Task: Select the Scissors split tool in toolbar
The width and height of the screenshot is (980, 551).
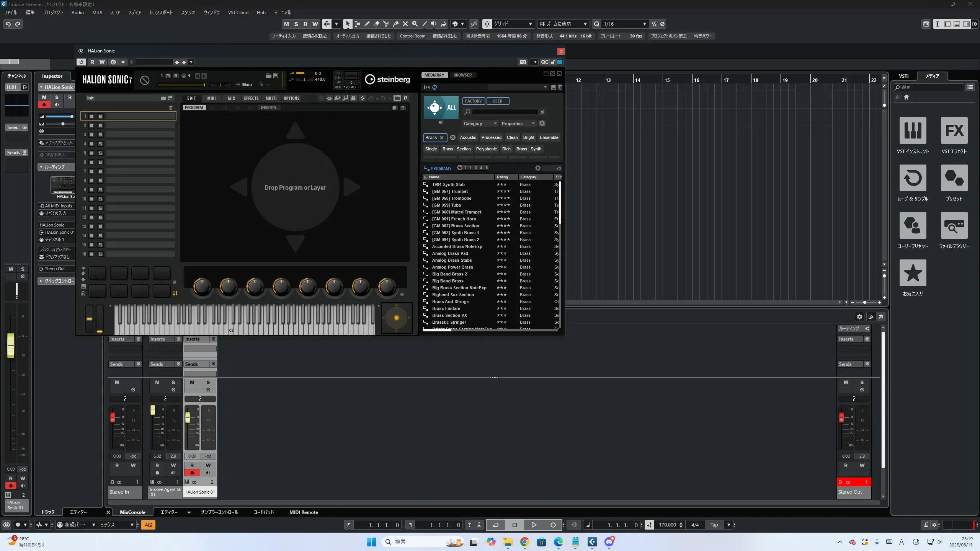Action: click(386, 24)
